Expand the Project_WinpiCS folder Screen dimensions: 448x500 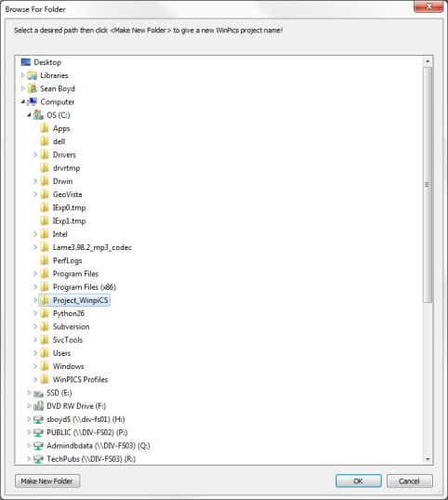pyautogui.click(x=35, y=300)
